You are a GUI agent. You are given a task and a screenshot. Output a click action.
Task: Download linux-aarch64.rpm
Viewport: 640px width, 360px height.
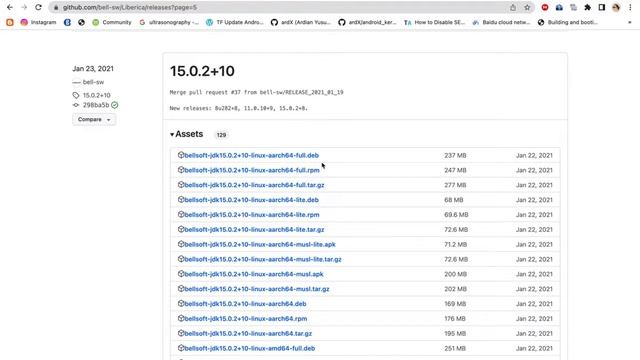coord(246,319)
